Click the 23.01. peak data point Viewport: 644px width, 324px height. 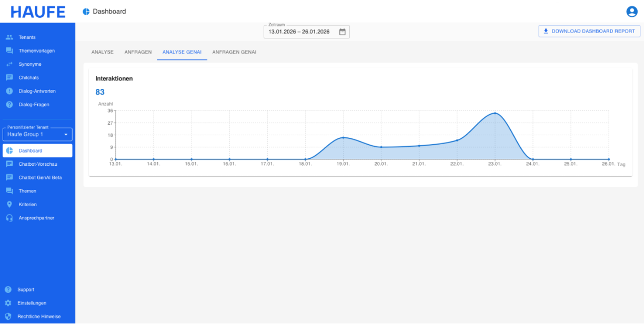point(495,113)
